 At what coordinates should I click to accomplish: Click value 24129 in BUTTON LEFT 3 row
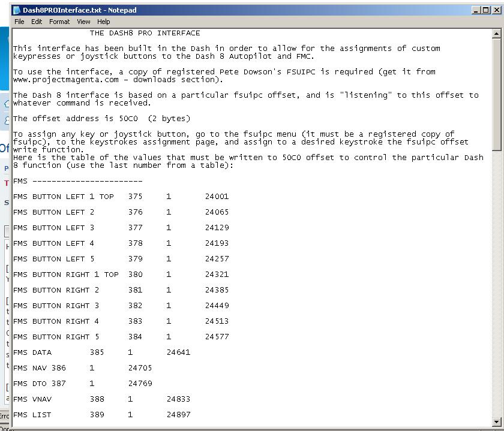tap(217, 228)
